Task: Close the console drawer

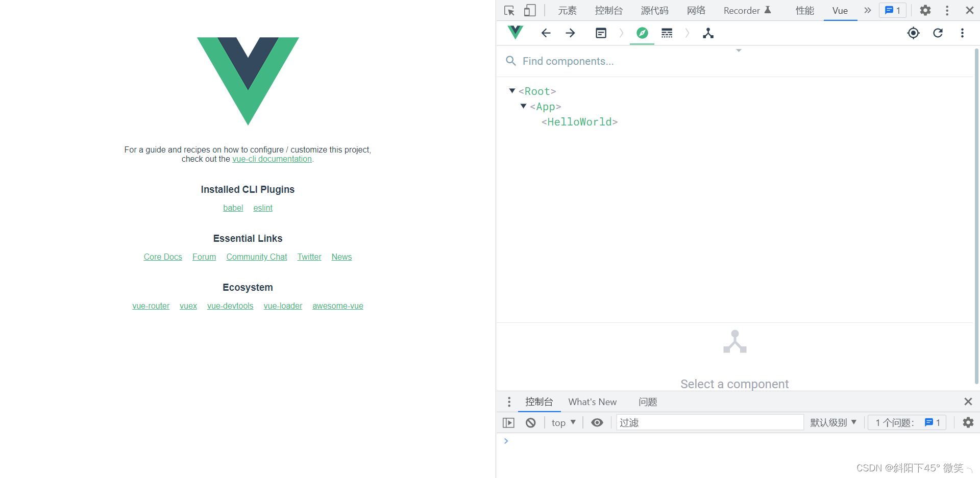Action: (968, 401)
